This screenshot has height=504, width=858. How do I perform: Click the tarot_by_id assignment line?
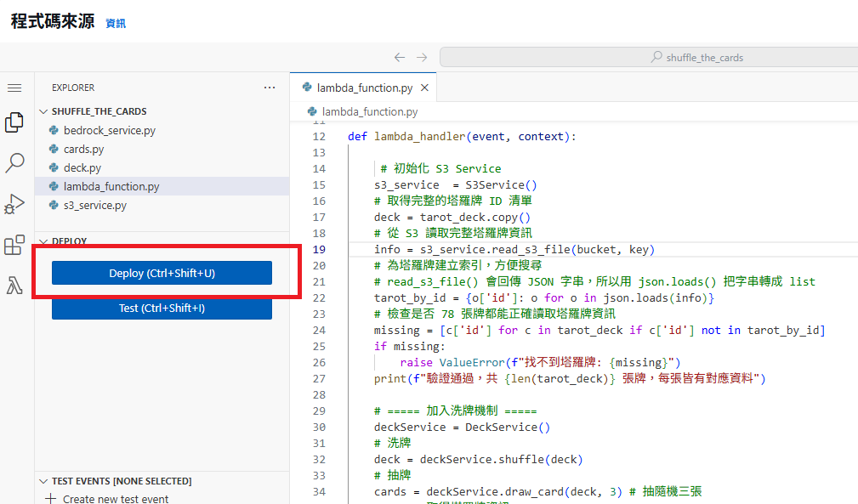[x=544, y=298]
